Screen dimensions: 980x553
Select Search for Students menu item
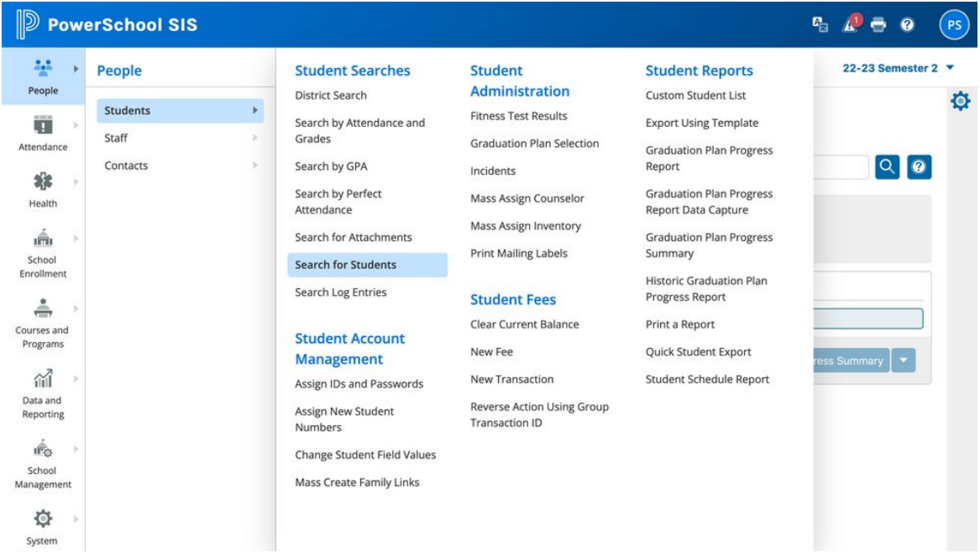[x=345, y=265]
